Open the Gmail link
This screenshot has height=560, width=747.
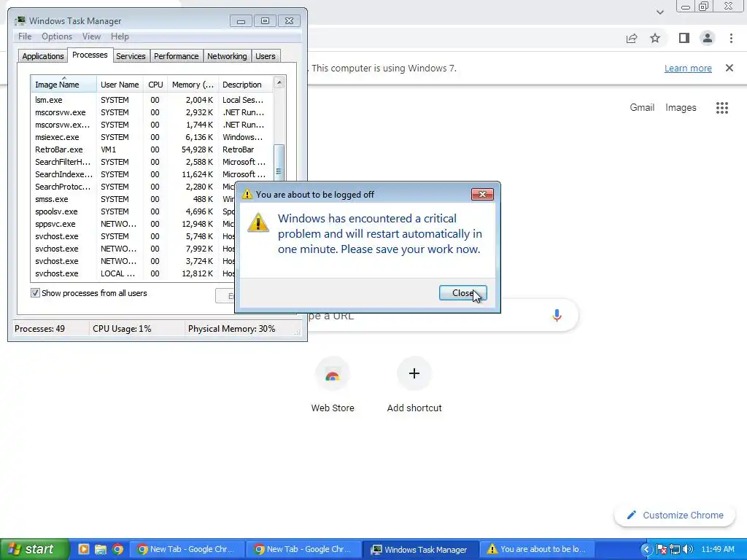point(642,108)
